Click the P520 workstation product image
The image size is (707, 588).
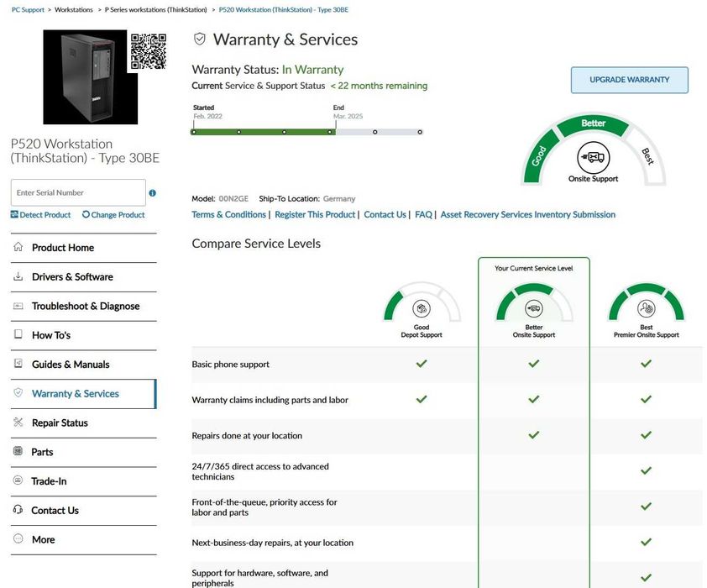point(90,76)
